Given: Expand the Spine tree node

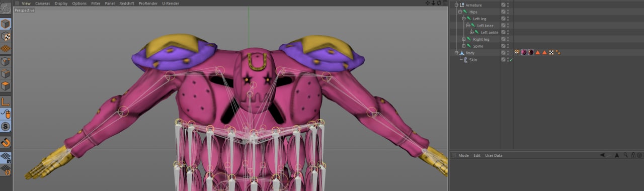Looking at the screenshot, I should tap(464, 46).
